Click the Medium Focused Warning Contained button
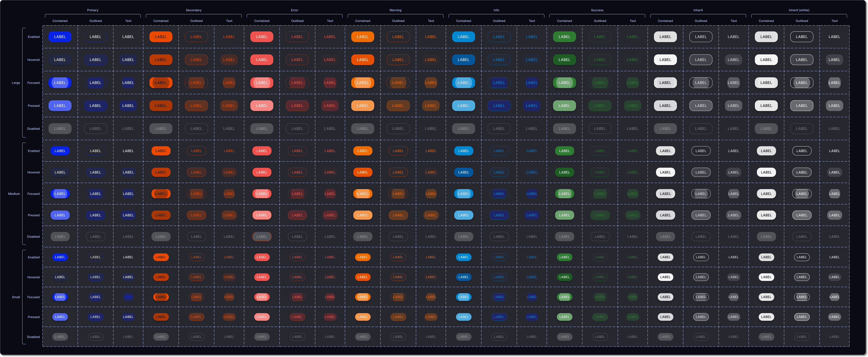 click(362, 193)
